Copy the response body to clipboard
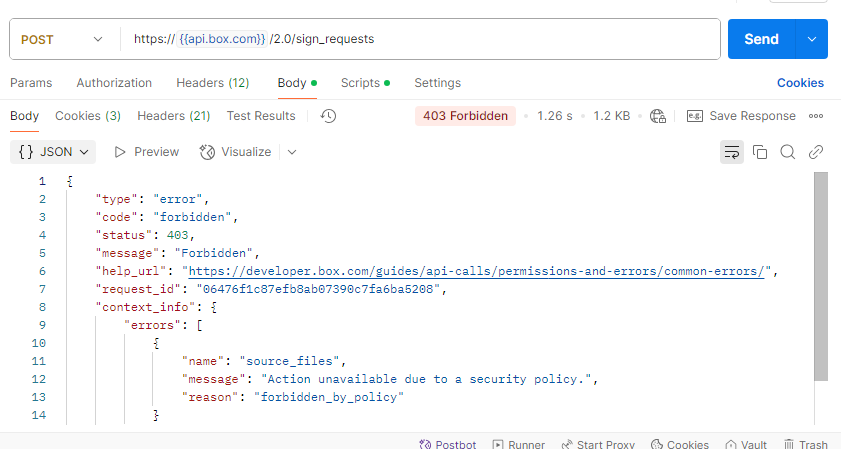841x449 pixels. coord(760,152)
